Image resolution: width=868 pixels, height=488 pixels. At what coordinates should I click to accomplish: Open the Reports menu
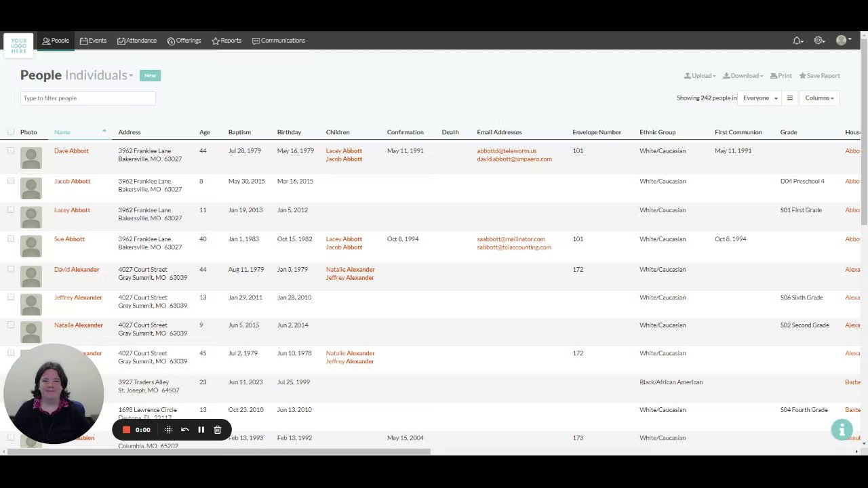[226, 41]
